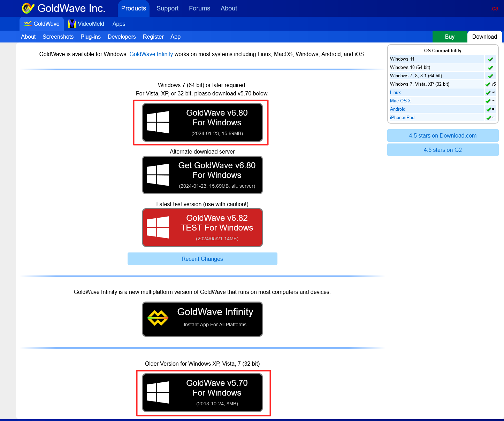Click 'Windows 7 (64 bit) or later required' text
The image size is (504, 421).
tap(202, 85)
